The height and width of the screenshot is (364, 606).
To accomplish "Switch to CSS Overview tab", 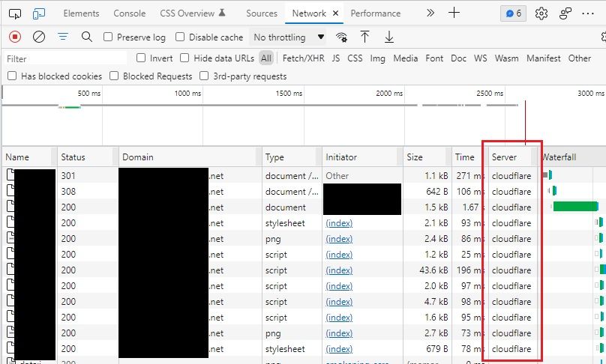I will pos(187,13).
